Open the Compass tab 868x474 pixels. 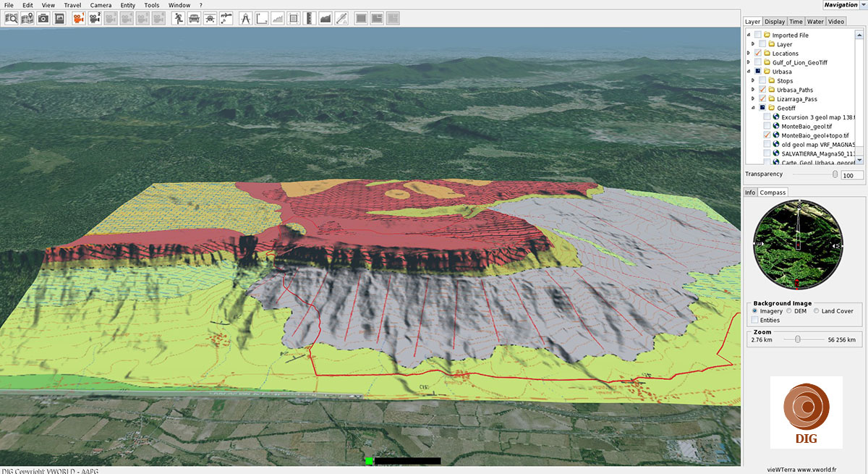[x=773, y=192]
